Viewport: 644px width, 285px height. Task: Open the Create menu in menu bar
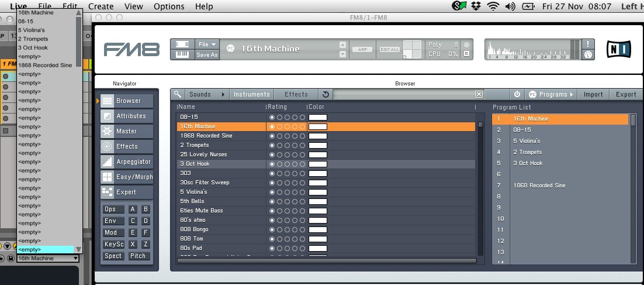click(101, 6)
